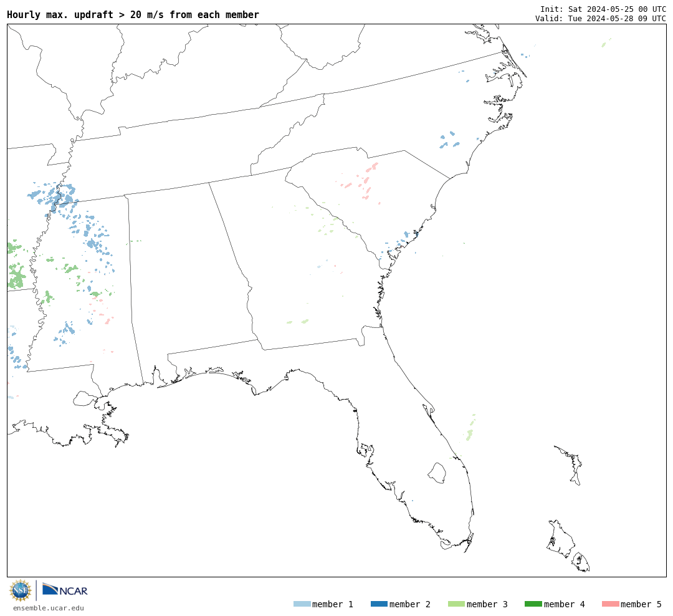Click the member 4 dark green swatch
The width and height of the screenshot is (673, 616).
point(533,604)
